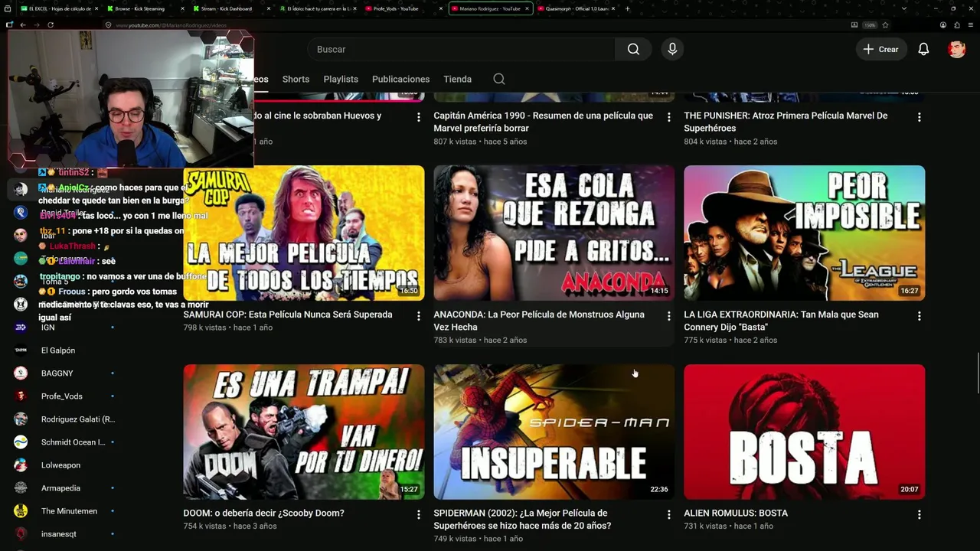The height and width of the screenshot is (551, 980).
Task: Open the Tienda channel tab
Action: pos(457,79)
